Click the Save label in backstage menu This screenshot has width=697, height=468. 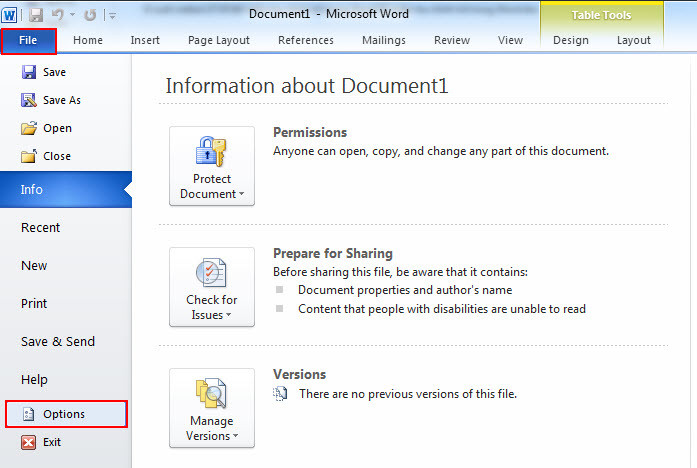point(54,72)
